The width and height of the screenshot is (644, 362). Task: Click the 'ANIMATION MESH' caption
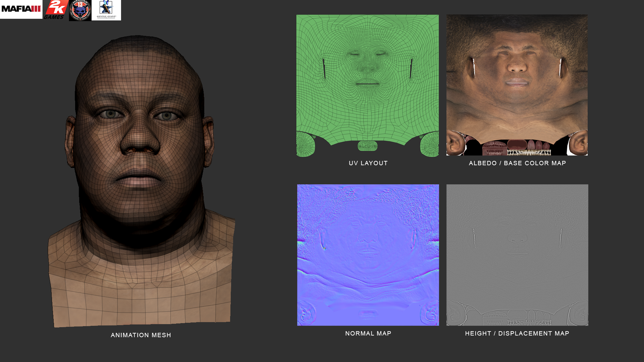click(141, 335)
